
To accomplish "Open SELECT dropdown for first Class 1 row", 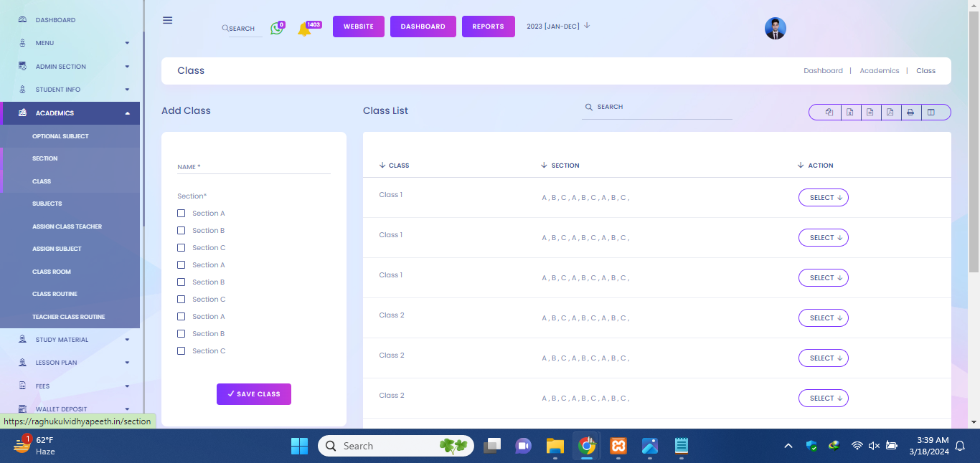I will pos(823,198).
